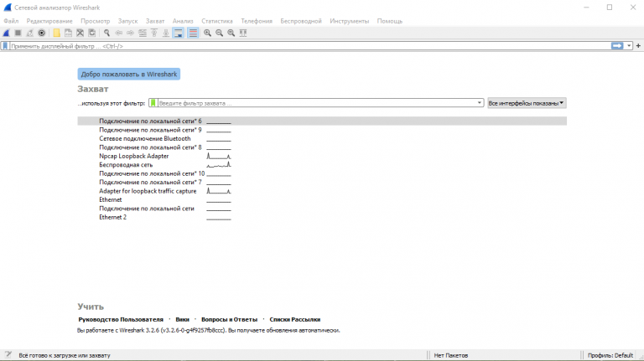Screen dimensions: 644x361
Task: Open the 'Списки Рассылки' link
Action: click(295, 319)
